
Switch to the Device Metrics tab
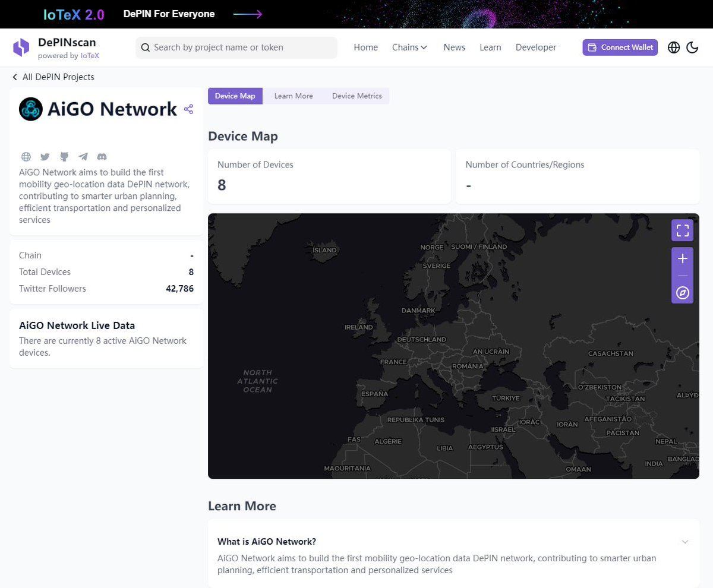(356, 96)
